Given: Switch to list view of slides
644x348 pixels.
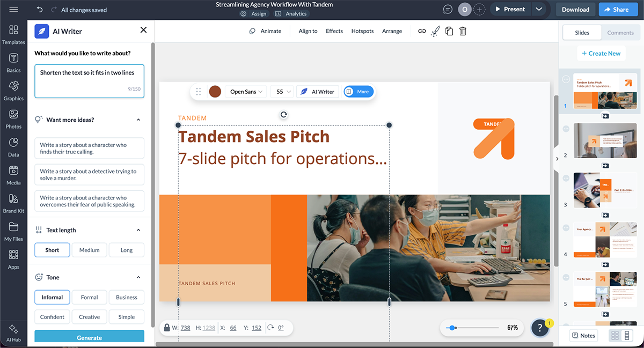Looking at the screenshot, I should pyautogui.click(x=626, y=336).
